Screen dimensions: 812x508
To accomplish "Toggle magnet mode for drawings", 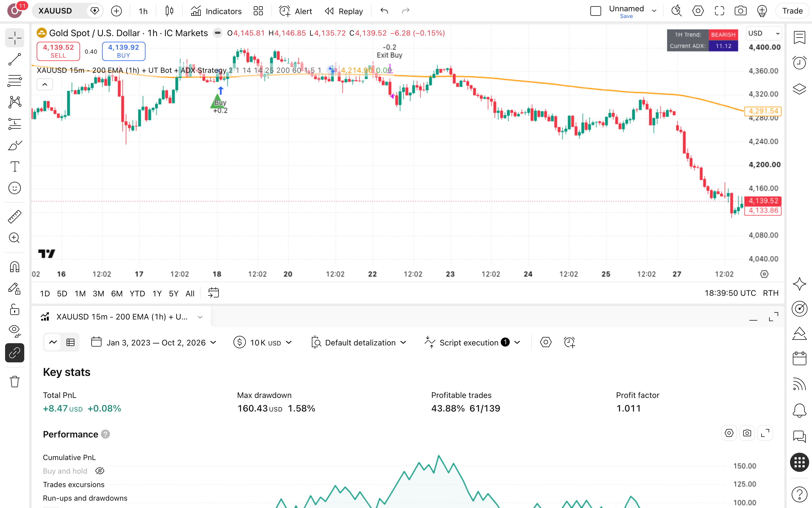I will [15, 267].
